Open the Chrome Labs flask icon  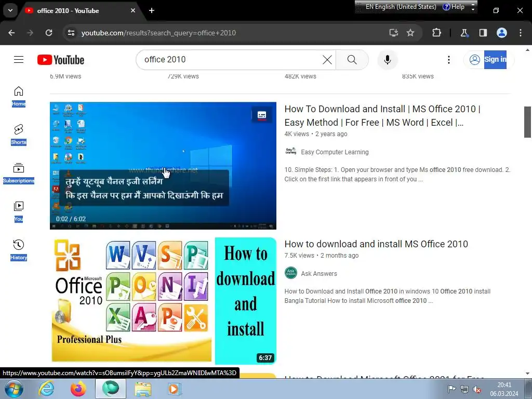464,33
